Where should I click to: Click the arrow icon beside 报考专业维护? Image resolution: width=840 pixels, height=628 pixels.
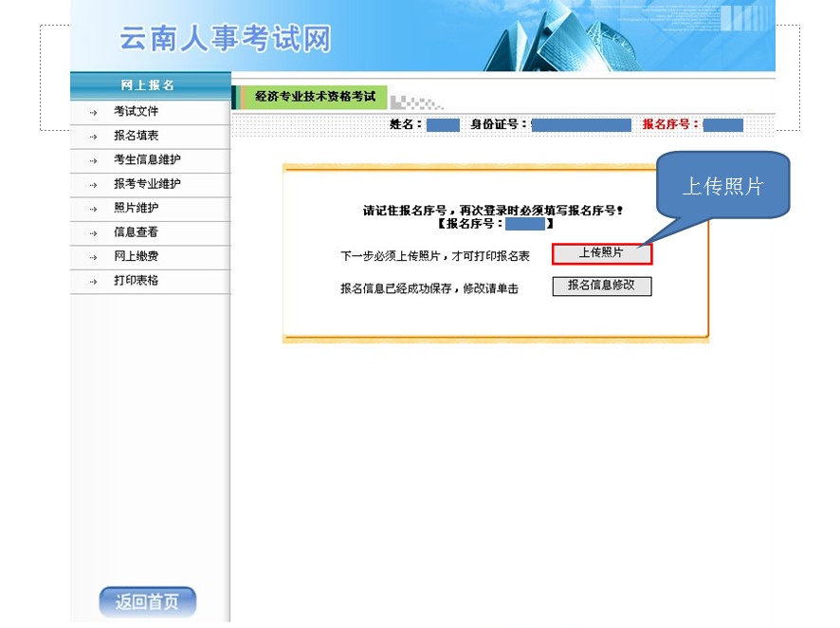pyautogui.click(x=93, y=183)
